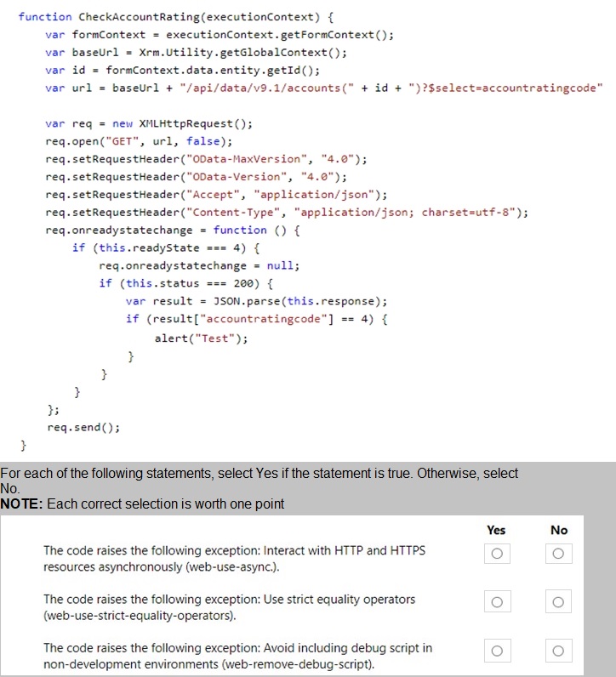The width and height of the screenshot is (616, 677).
Task: Click the this.status === 200 condition line
Action: (x=185, y=283)
